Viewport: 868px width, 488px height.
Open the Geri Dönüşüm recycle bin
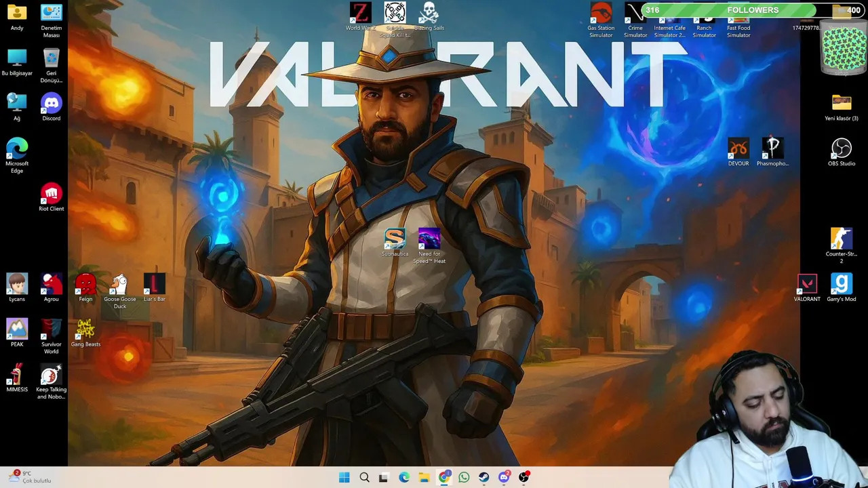(52, 66)
